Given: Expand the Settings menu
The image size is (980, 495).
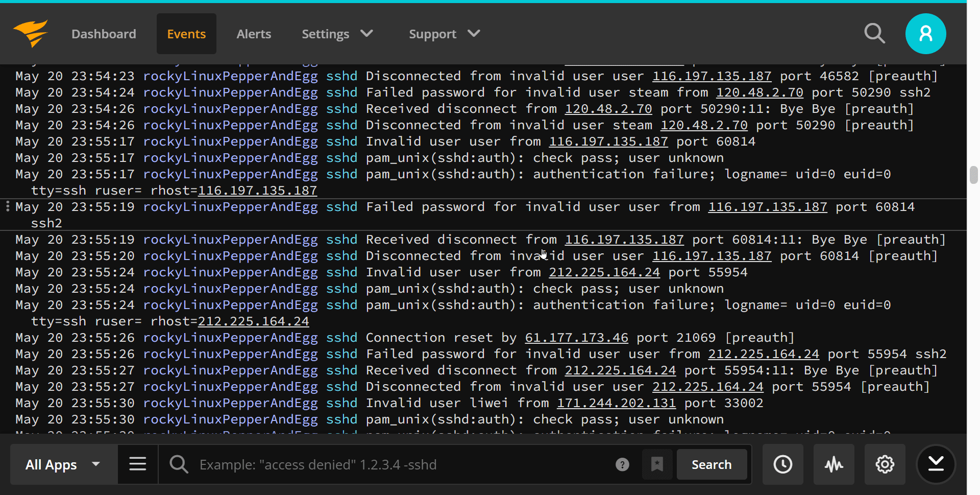Looking at the screenshot, I should coord(337,34).
